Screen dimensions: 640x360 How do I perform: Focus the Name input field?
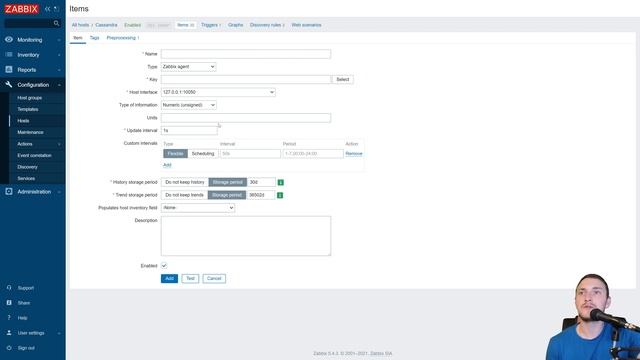246,54
